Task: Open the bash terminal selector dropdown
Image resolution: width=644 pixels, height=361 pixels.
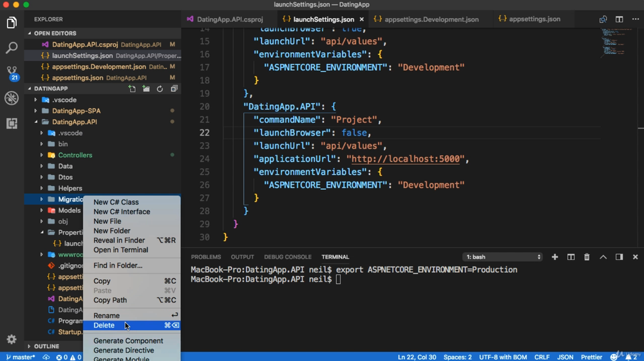Action: pos(503,257)
